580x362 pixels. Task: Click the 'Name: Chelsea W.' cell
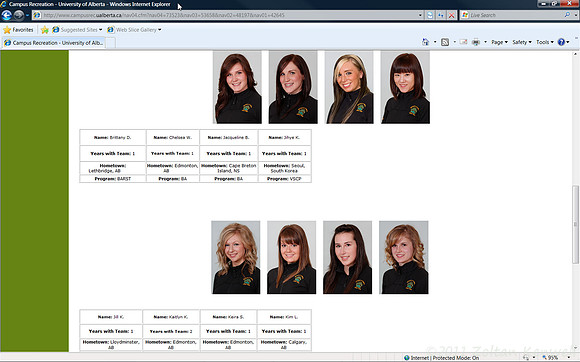point(173,137)
